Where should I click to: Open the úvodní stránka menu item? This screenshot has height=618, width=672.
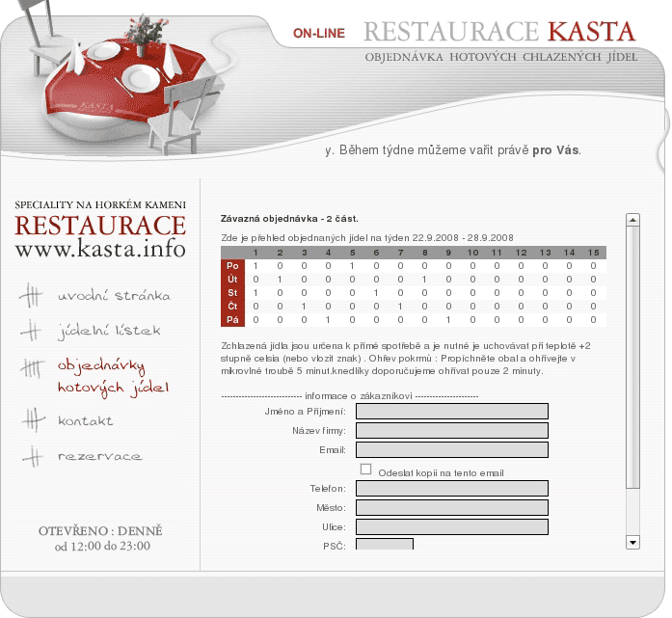pos(114,296)
